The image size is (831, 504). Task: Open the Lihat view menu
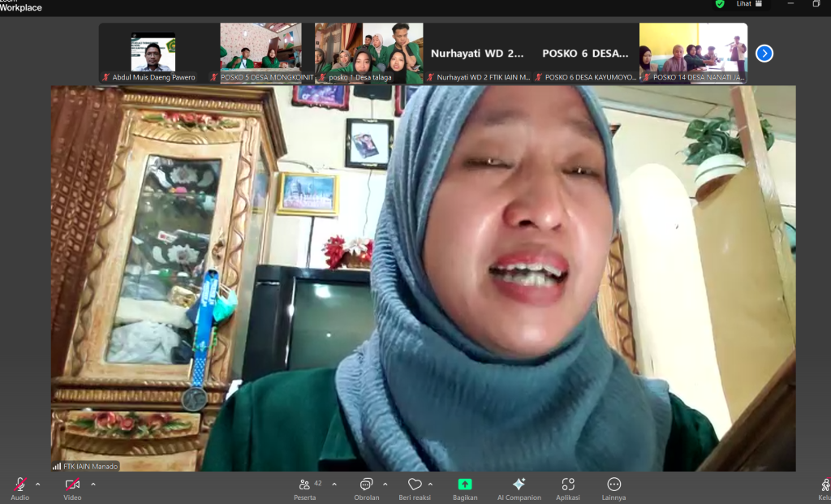pyautogui.click(x=749, y=4)
